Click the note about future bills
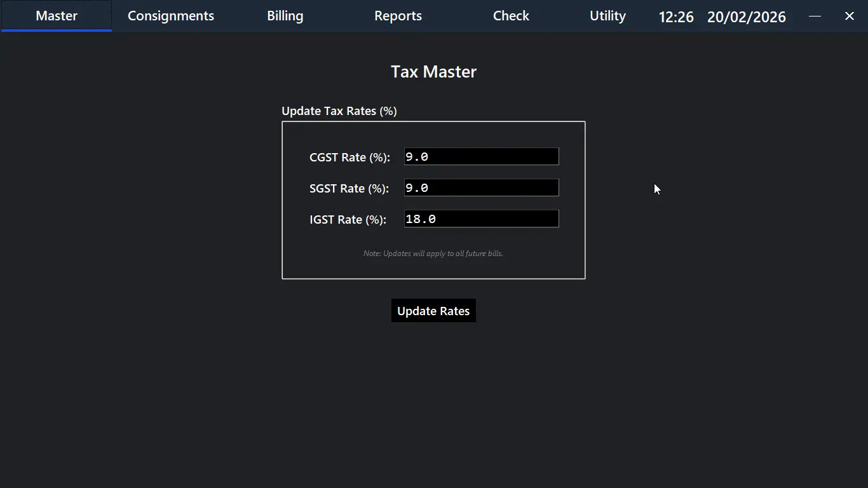868x488 pixels. [x=433, y=254]
